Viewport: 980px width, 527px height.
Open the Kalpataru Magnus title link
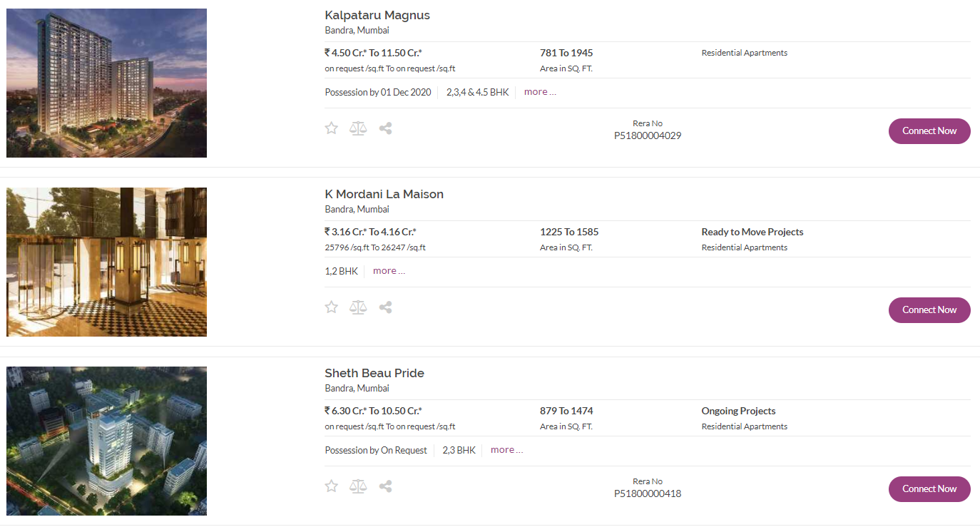tap(377, 16)
